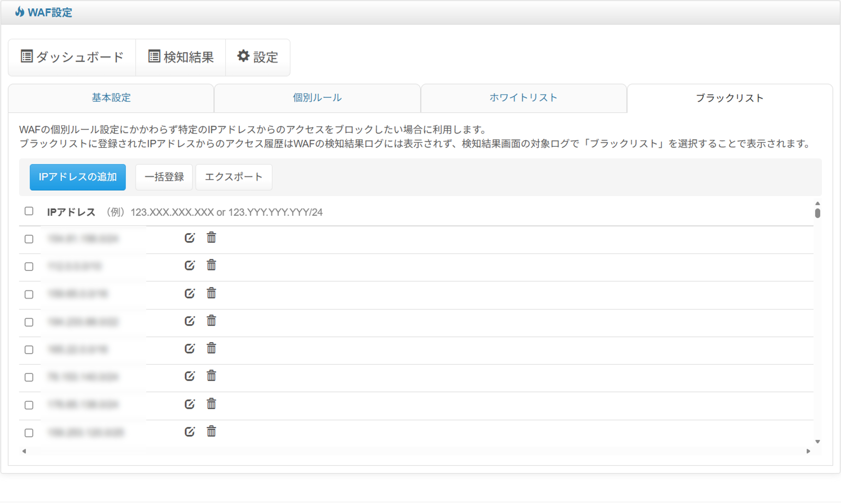Screen dimensions: 841x504
Task: Click horizontal scrollbar right arrow
Action: [x=808, y=451]
